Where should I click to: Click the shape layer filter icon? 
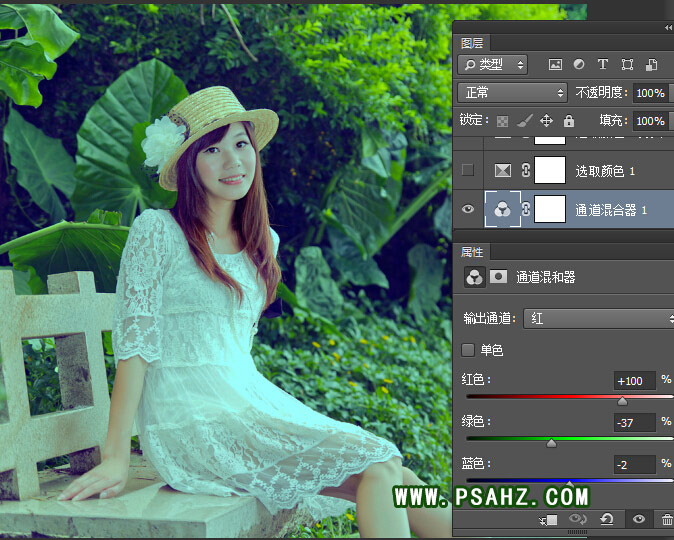pos(627,65)
